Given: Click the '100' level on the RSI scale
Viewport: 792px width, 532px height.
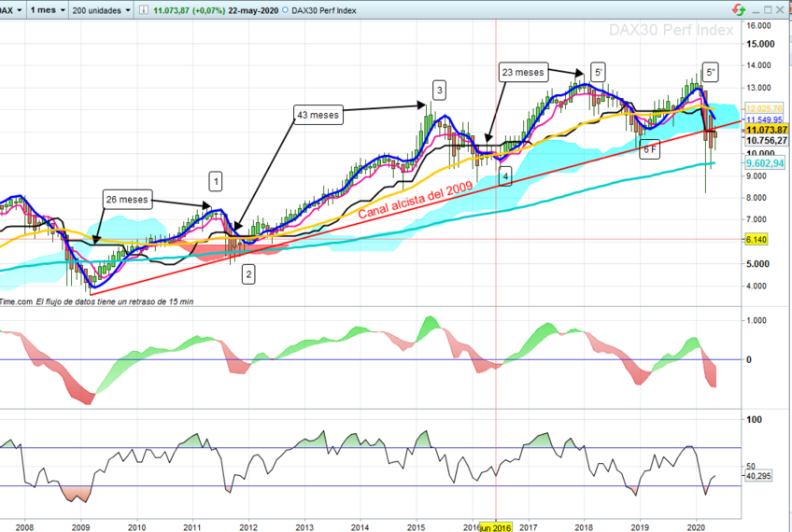Looking at the screenshot, I should click(754, 419).
